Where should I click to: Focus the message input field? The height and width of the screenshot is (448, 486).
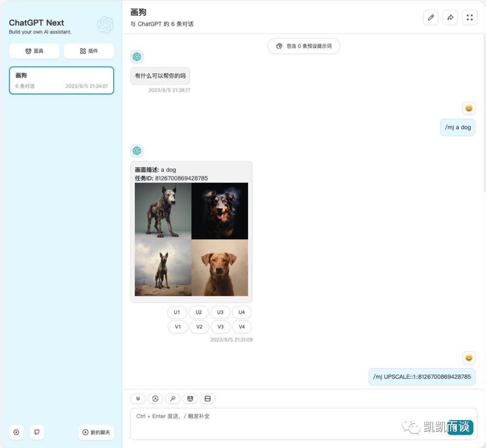tap(304, 424)
